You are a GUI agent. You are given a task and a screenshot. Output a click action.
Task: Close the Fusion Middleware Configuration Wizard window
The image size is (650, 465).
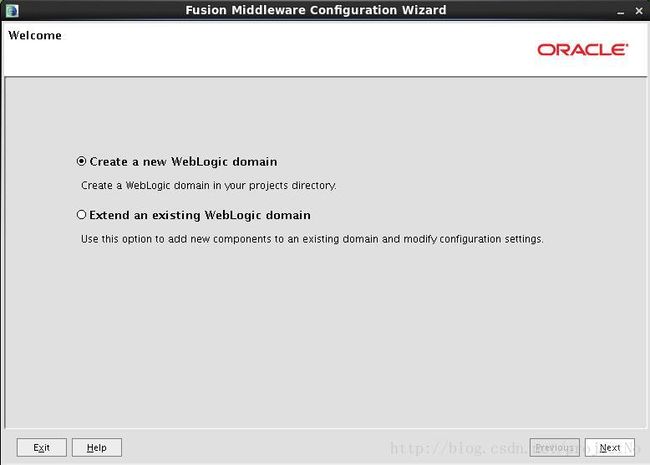tap(639, 11)
